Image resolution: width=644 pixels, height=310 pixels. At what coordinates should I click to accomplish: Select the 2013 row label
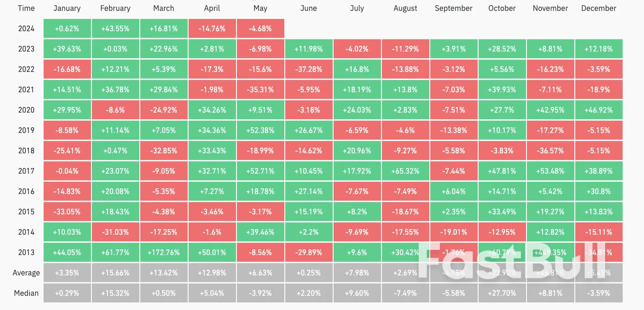tap(26, 253)
